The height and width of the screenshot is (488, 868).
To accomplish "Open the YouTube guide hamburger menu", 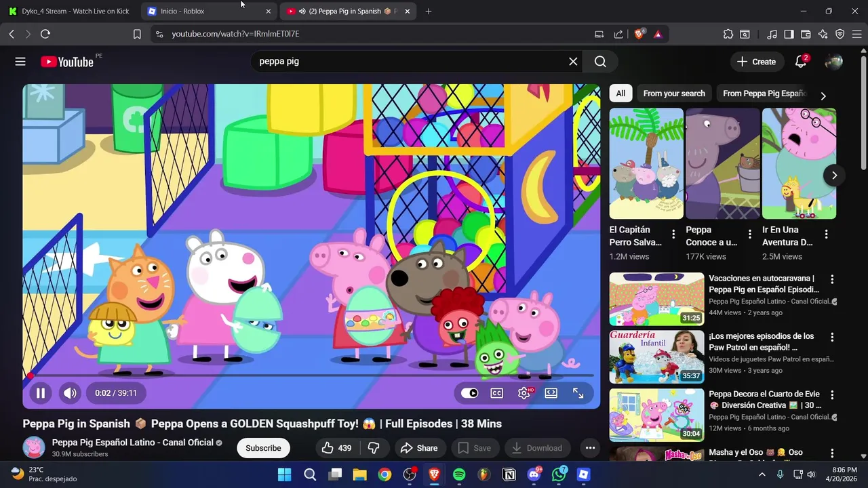I will (20, 62).
